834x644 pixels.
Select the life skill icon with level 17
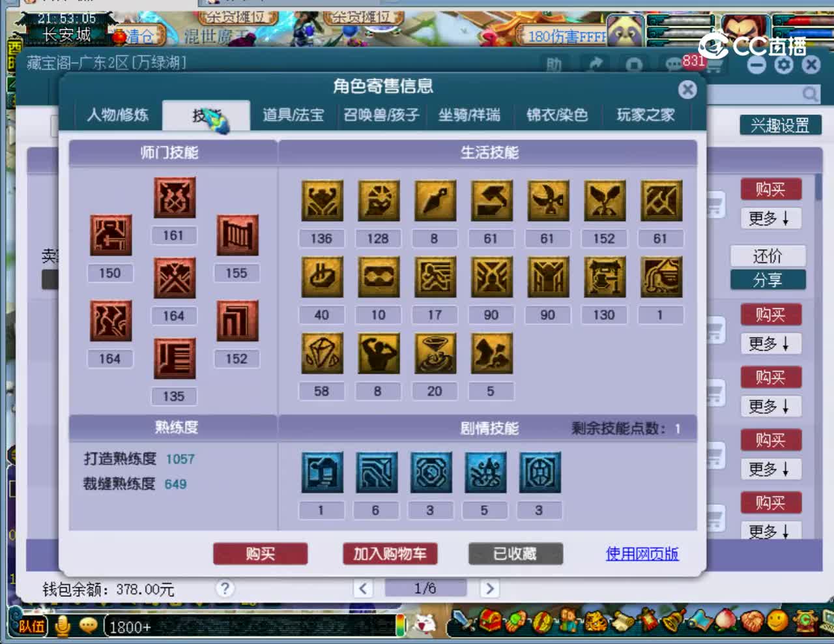pyautogui.click(x=435, y=277)
